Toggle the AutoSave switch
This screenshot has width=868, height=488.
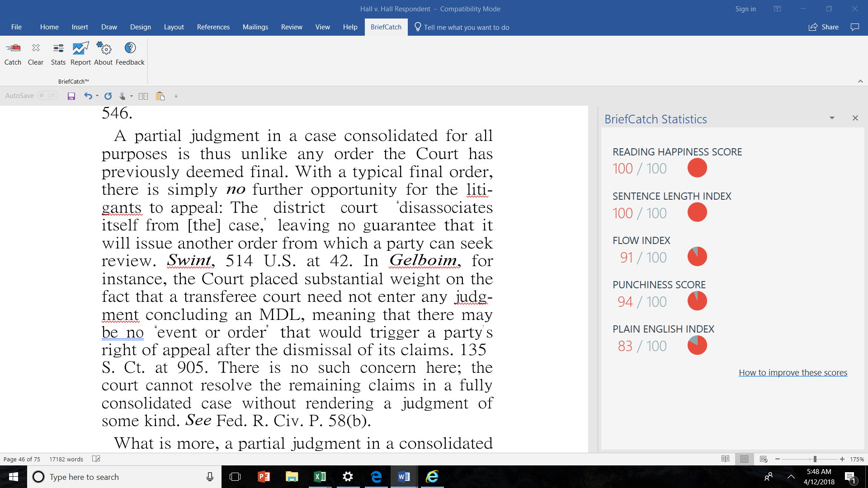(48, 96)
